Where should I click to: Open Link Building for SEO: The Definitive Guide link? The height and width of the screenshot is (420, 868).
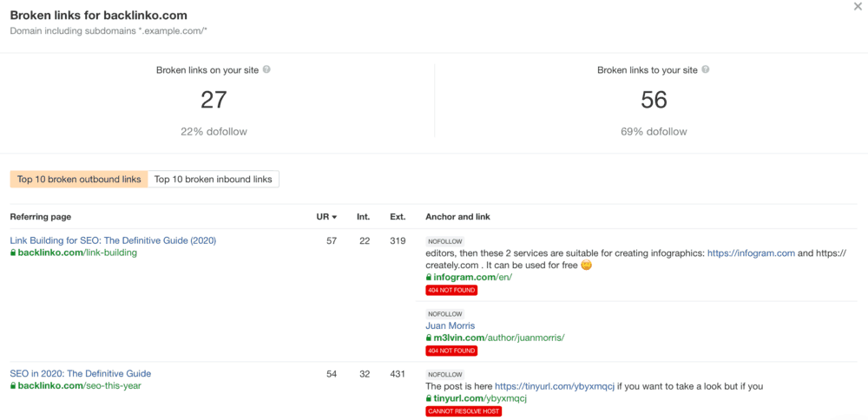(113, 240)
